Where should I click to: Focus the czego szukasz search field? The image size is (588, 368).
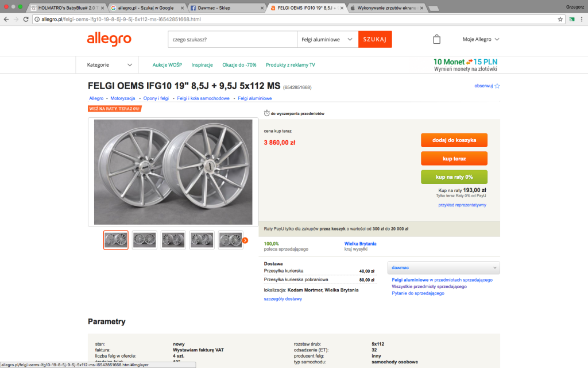[233, 40]
